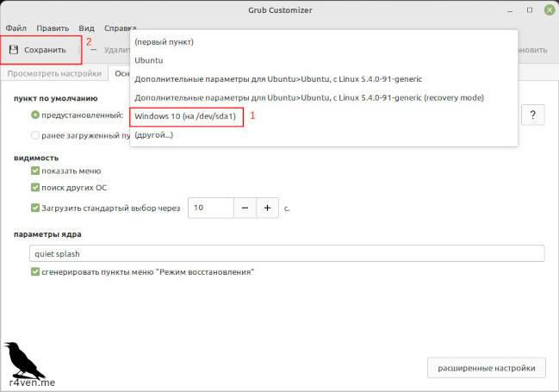Choose Windows 10 (на /dev/sda1) from list
Screen dimensions: 559x392
185,115
